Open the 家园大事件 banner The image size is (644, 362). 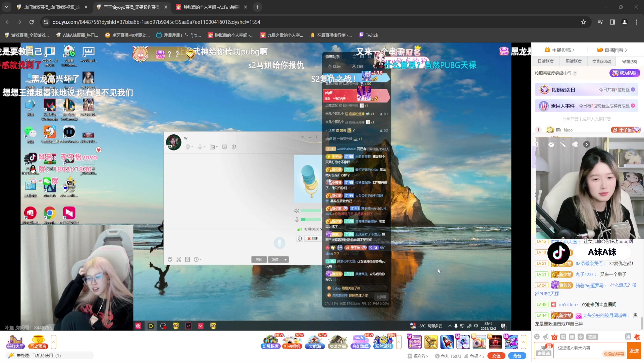587,106
